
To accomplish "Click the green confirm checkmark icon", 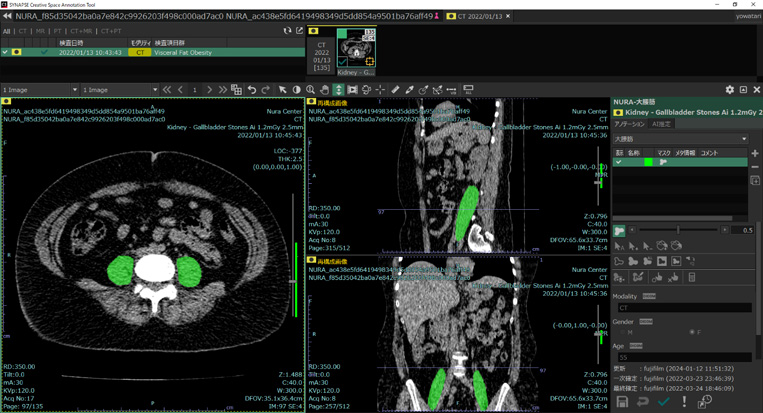I will [x=663, y=401].
